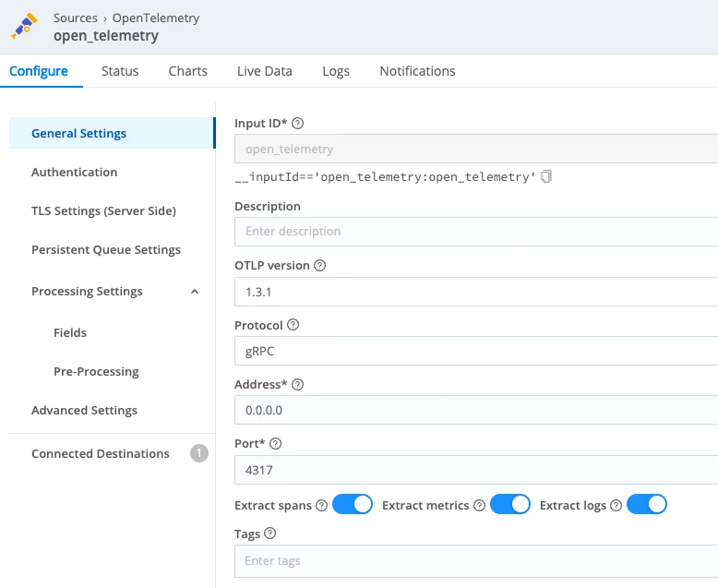Click the Connected Destinations count badge
This screenshot has height=588, width=718.
click(199, 453)
